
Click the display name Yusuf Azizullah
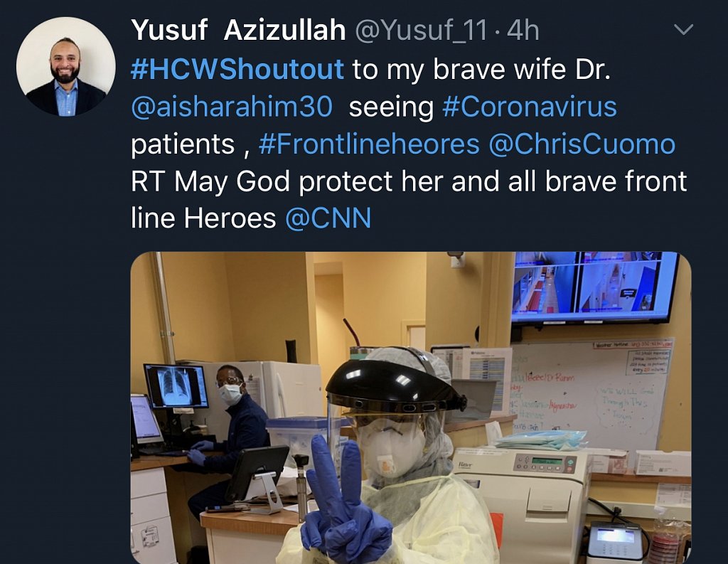point(238,31)
